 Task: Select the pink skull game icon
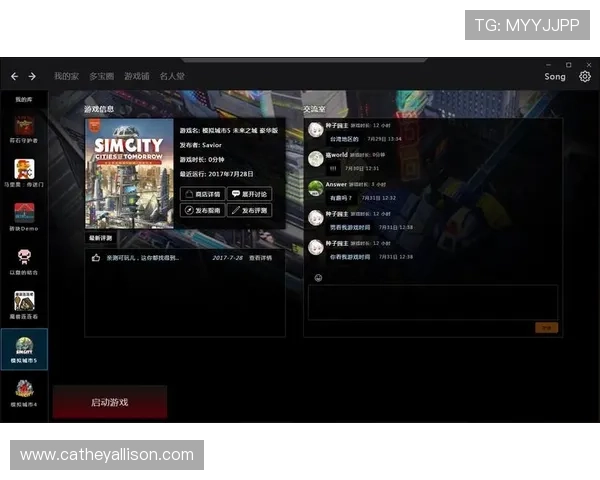[24, 257]
